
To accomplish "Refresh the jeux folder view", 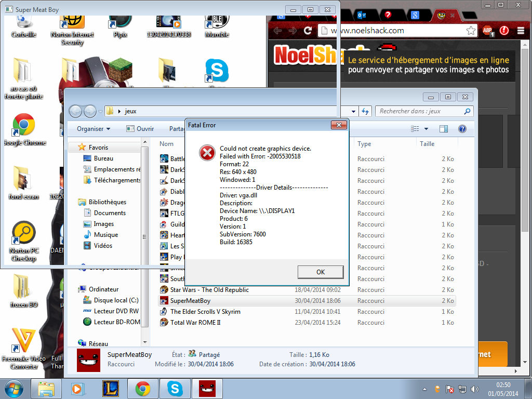I will point(365,111).
